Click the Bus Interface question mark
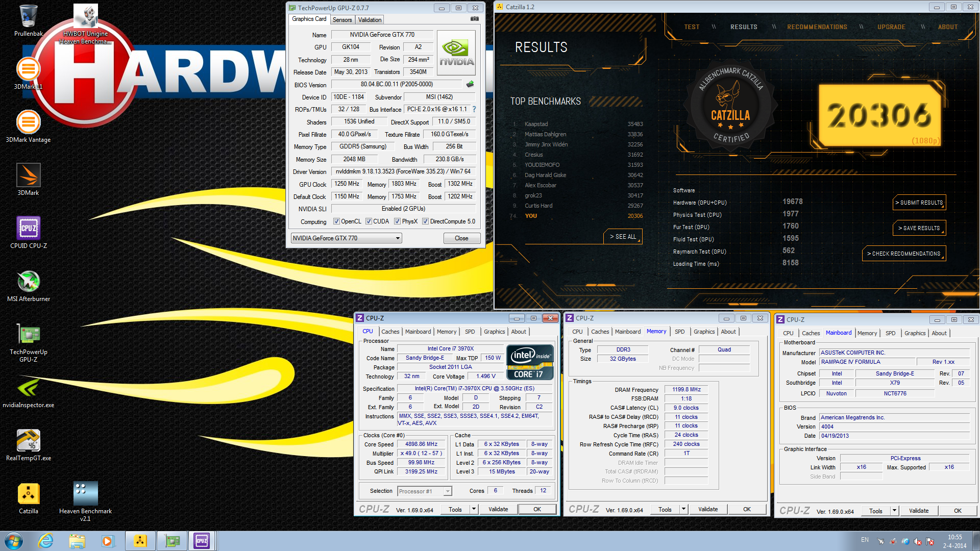980x551 pixels. click(474, 109)
